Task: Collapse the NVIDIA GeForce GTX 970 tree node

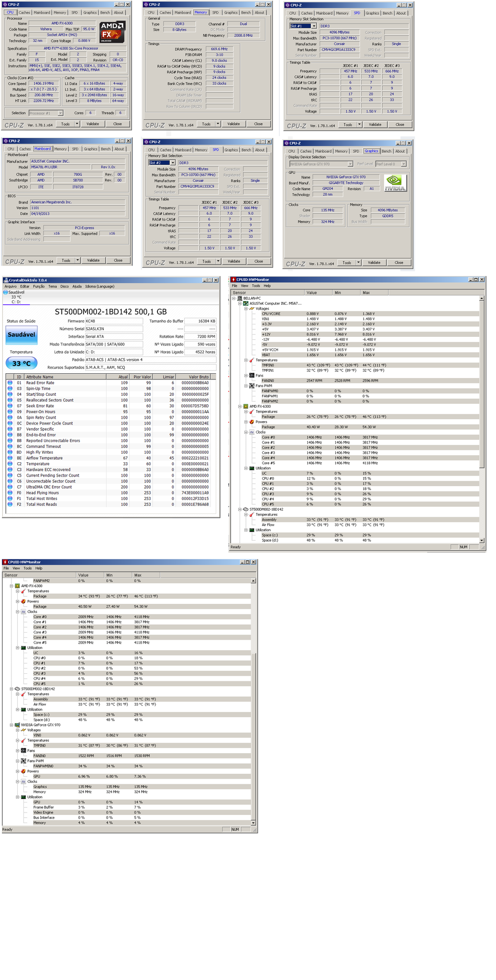Action: (11, 725)
